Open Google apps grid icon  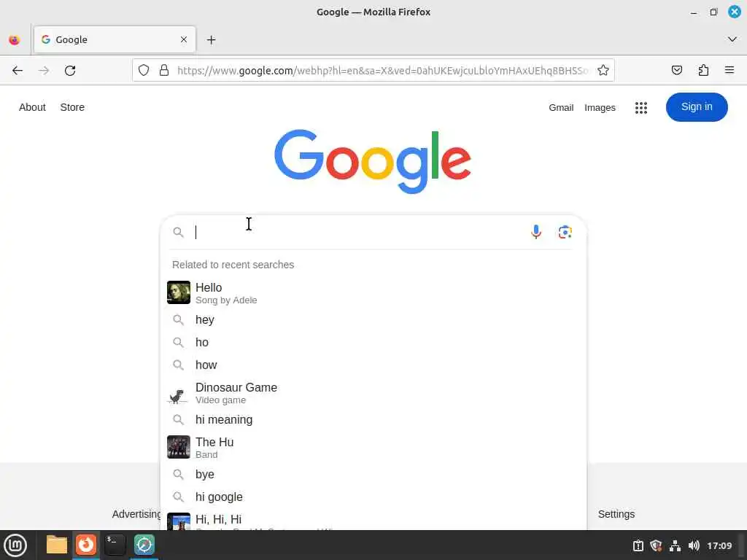[x=640, y=108]
